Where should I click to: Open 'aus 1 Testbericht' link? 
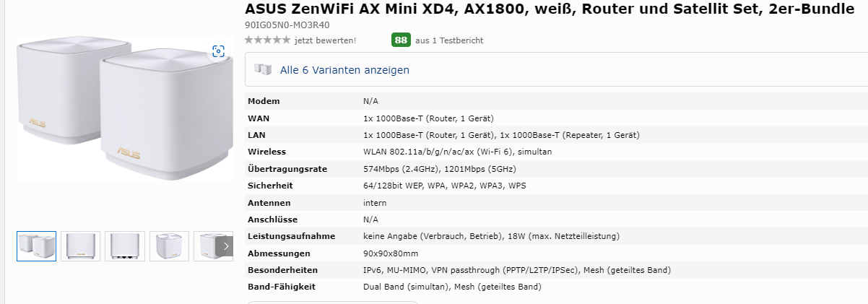coord(449,40)
